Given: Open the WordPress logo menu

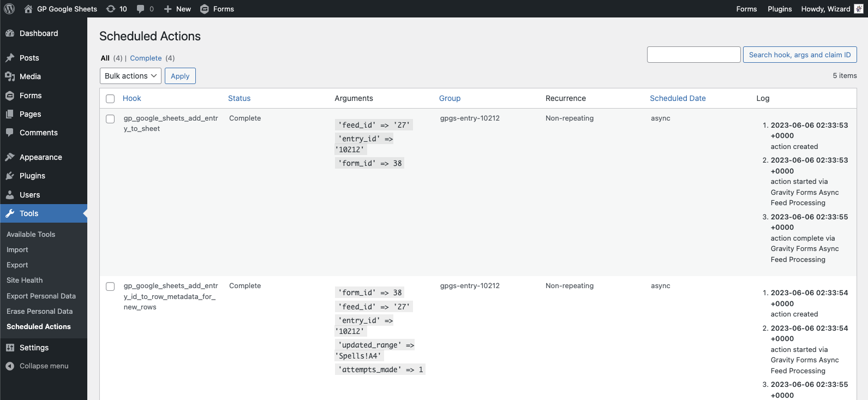Looking at the screenshot, I should 9,9.
